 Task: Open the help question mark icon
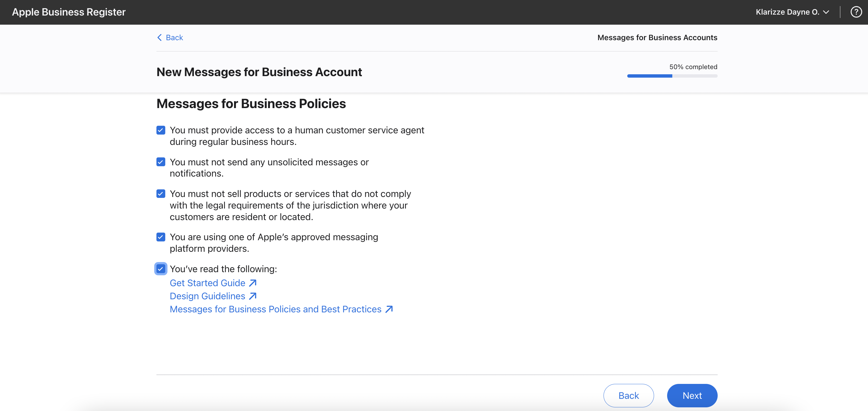(856, 12)
